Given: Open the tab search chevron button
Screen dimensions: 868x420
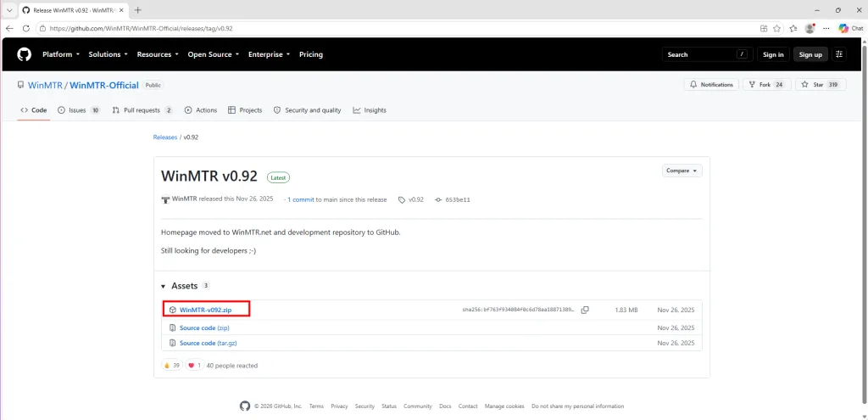Looking at the screenshot, I should pyautogui.click(x=8, y=10).
